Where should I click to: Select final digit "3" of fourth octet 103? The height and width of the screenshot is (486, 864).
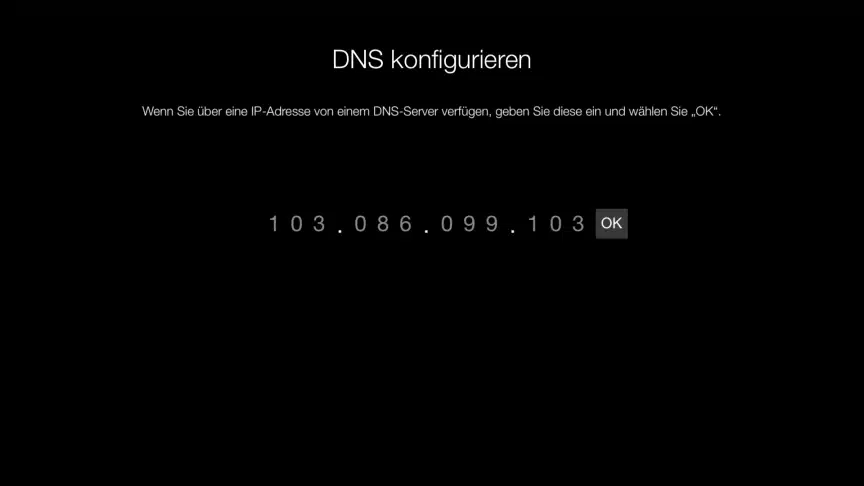(x=578, y=224)
